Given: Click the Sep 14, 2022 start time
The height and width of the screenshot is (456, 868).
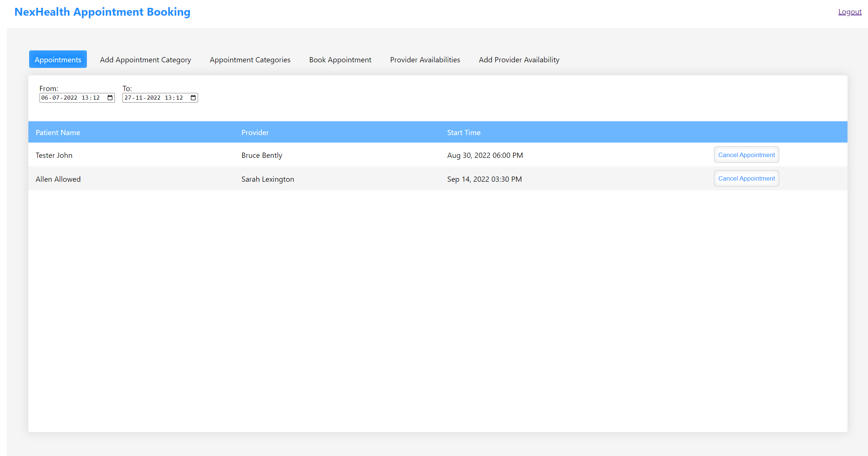Looking at the screenshot, I should point(484,179).
